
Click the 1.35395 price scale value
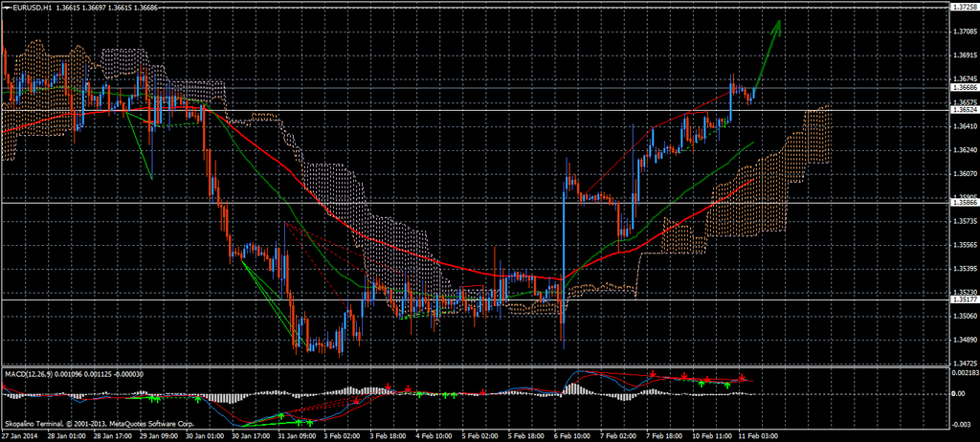click(965, 268)
